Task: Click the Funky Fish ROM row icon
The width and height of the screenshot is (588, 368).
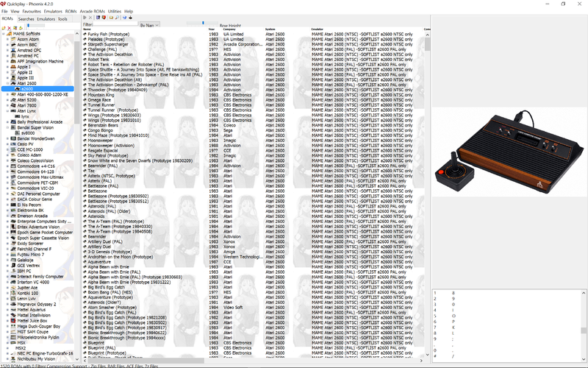Action: tap(85, 34)
